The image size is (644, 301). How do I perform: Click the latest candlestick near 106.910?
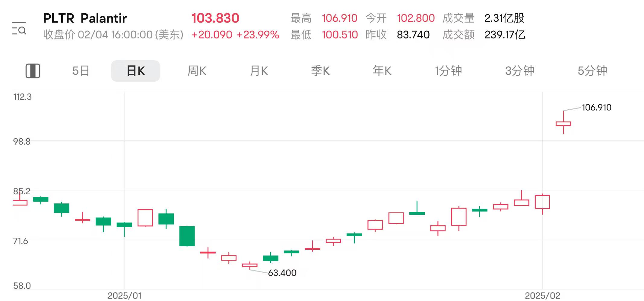coord(563,123)
